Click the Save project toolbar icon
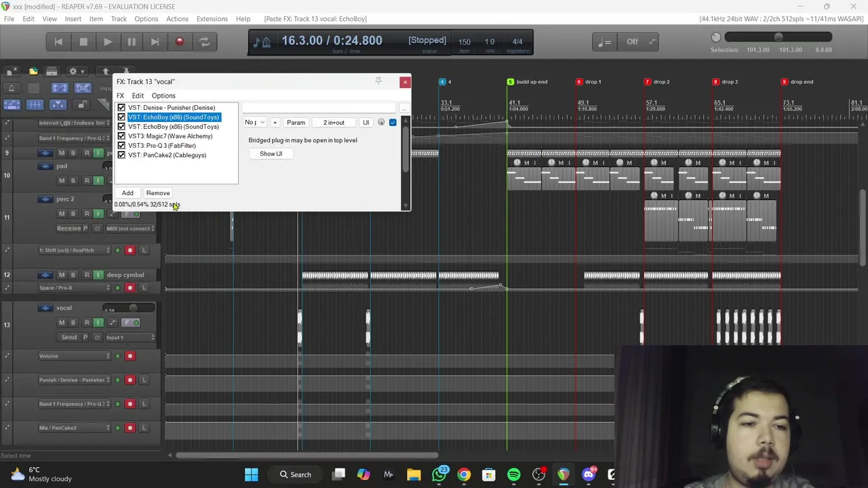Viewport: 868px width, 488px height. [x=52, y=71]
